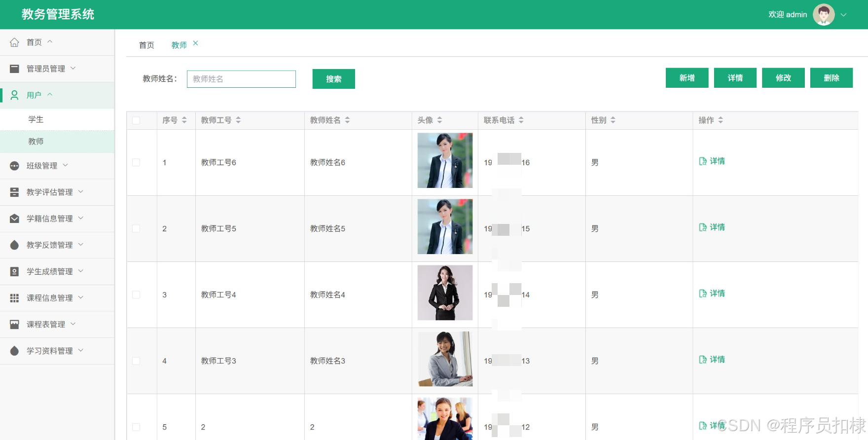Click the user icon beside 用户

click(x=15, y=95)
